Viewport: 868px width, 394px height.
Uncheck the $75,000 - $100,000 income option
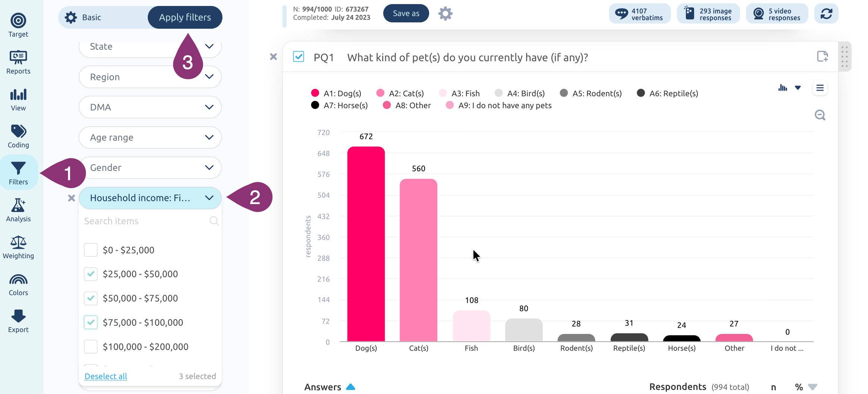[x=91, y=322]
